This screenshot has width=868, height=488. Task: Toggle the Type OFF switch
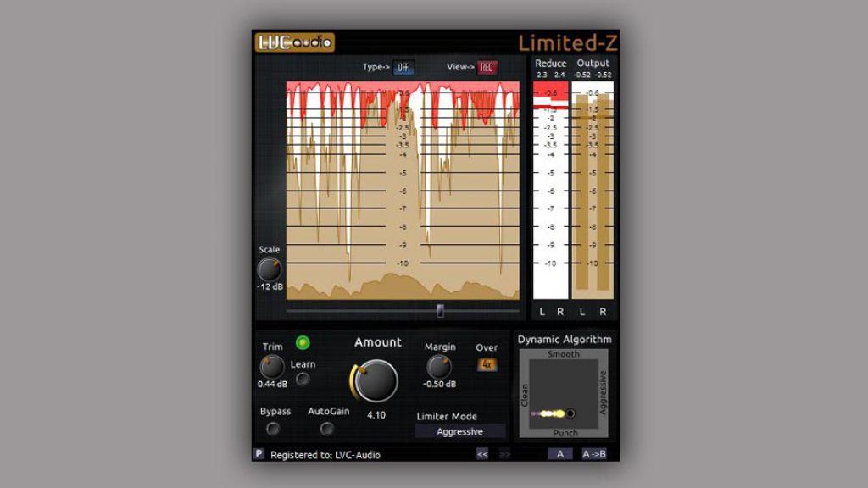[403, 68]
